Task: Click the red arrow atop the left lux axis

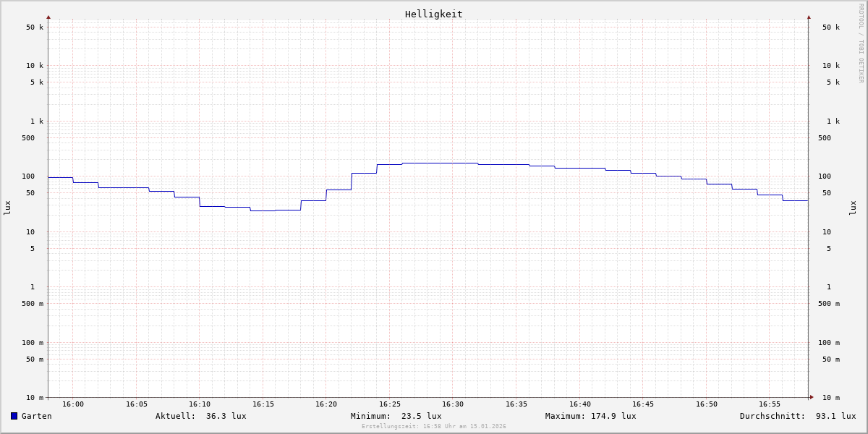Action: pos(48,17)
